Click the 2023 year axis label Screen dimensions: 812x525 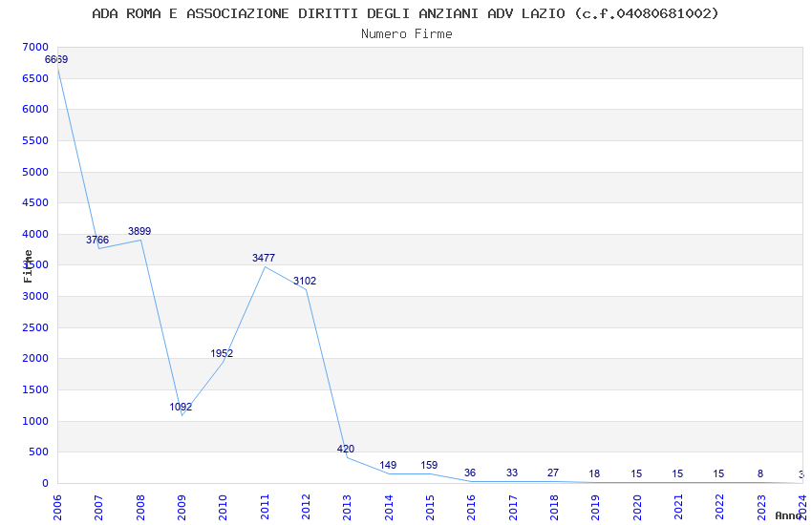point(761,508)
